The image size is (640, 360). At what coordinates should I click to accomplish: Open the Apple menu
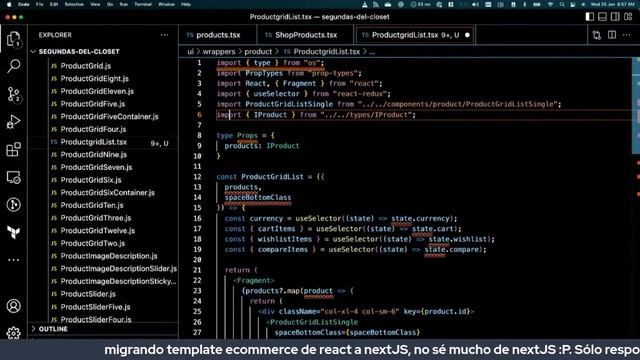point(9,4)
